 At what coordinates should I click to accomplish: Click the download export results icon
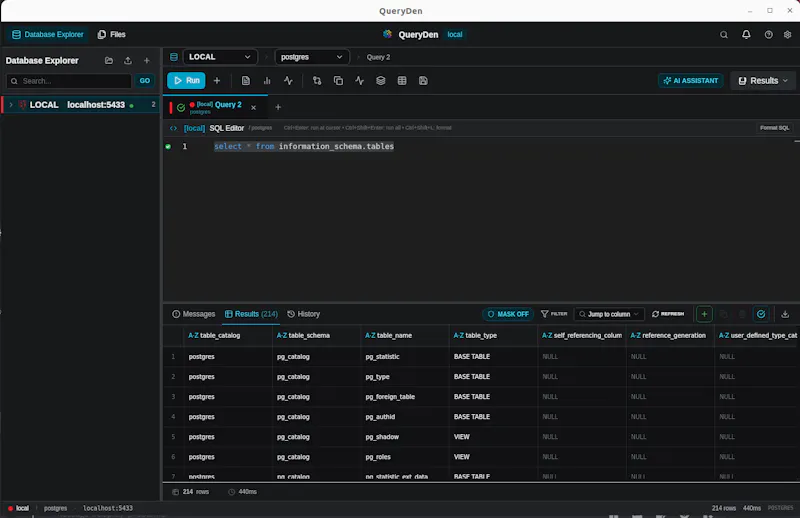pyautogui.click(x=785, y=314)
